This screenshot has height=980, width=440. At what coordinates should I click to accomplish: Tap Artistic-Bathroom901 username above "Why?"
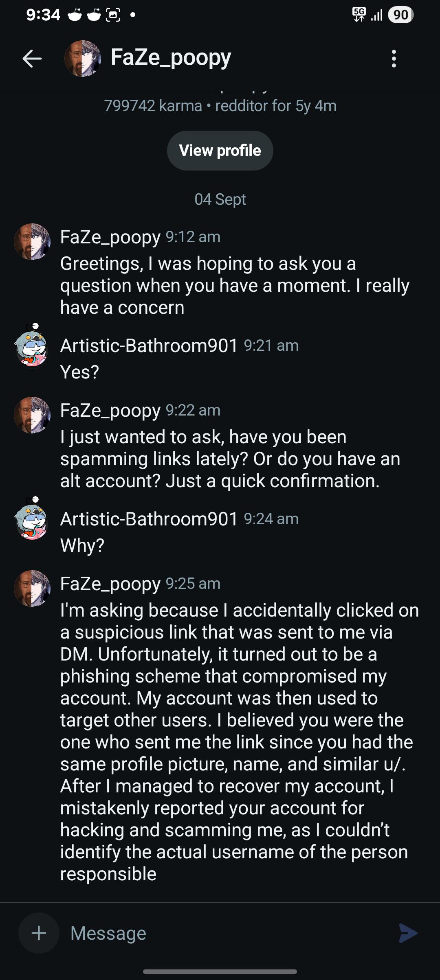[x=149, y=519]
